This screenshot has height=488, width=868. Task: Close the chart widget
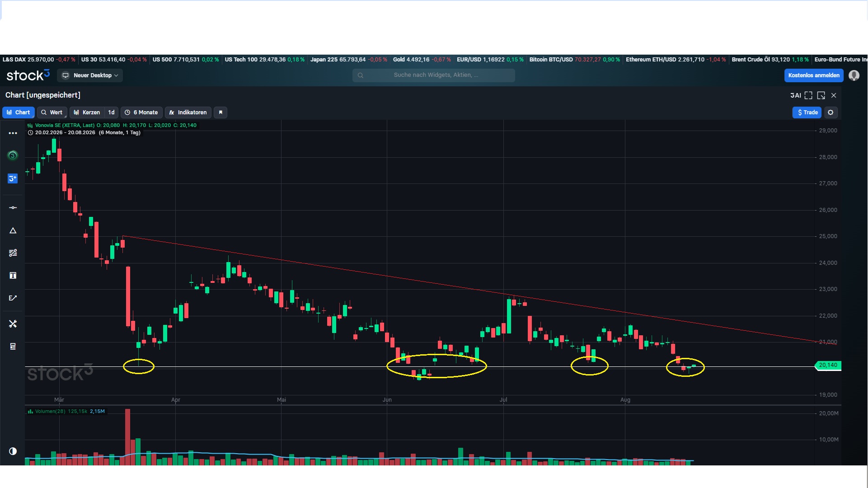pyautogui.click(x=834, y=95)
